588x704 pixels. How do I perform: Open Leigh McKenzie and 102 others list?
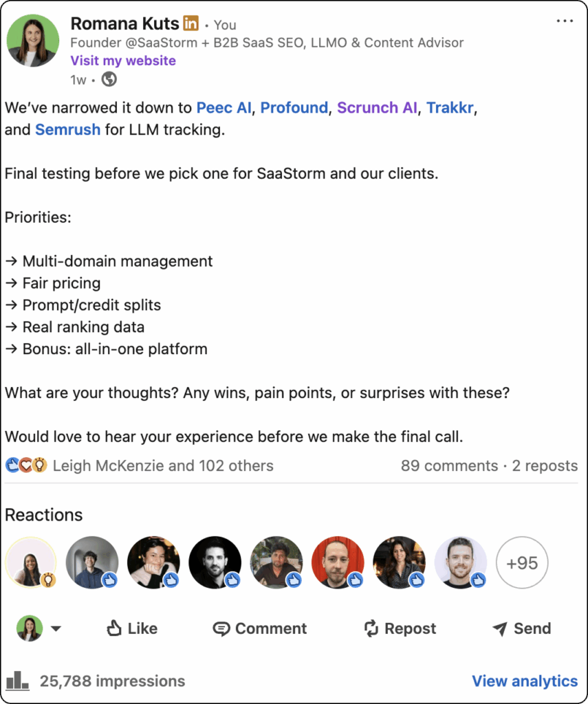pos(163,465)
